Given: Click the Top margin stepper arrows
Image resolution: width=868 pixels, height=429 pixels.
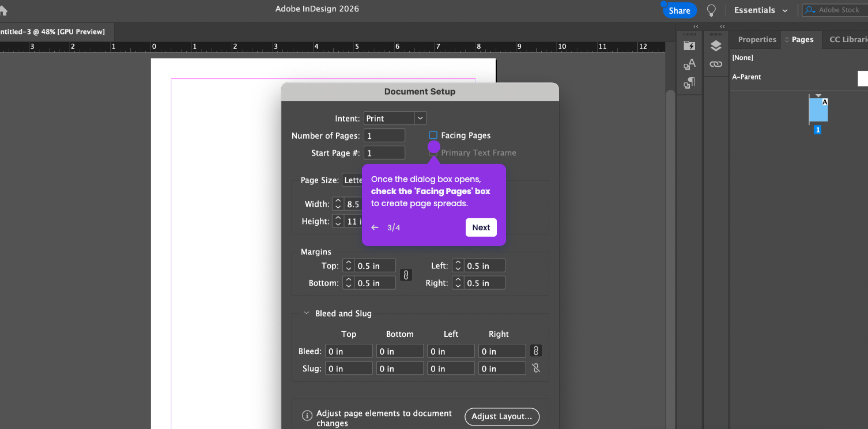Looking at the screenshot, I should click(x=348, y=265).
